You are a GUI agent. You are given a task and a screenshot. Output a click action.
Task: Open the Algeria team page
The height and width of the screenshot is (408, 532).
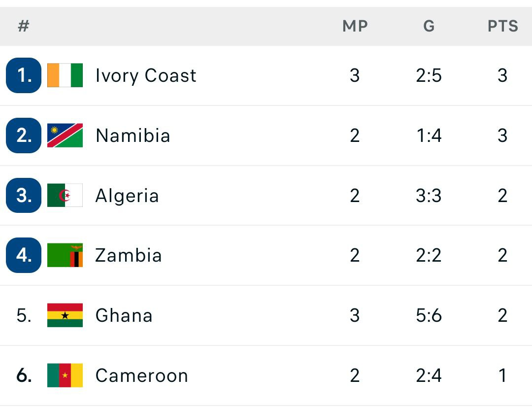pos(127,196)
